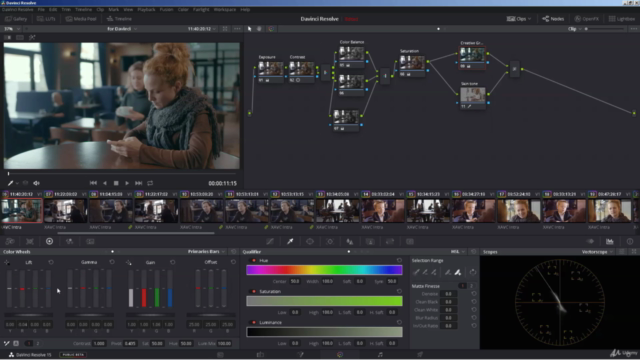Open the Curves palette icon
Image resolution: width=640 pixels, height=360 pixels.
click(270, 241)
